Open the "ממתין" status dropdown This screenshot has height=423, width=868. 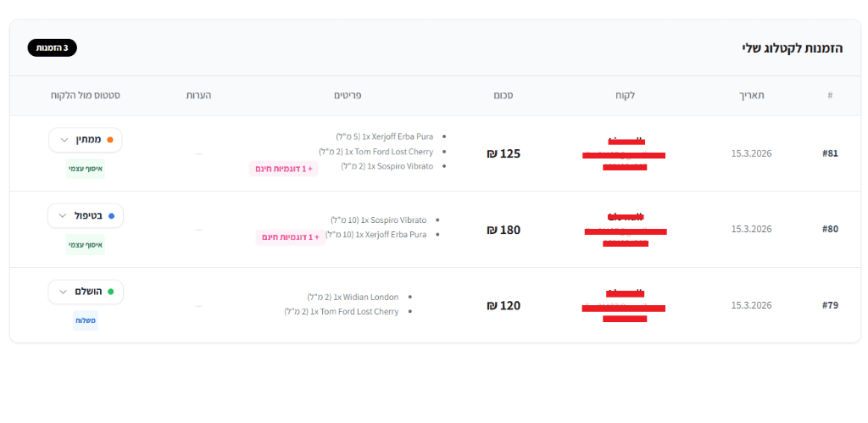pyautogui.click(x=85, y=140)
